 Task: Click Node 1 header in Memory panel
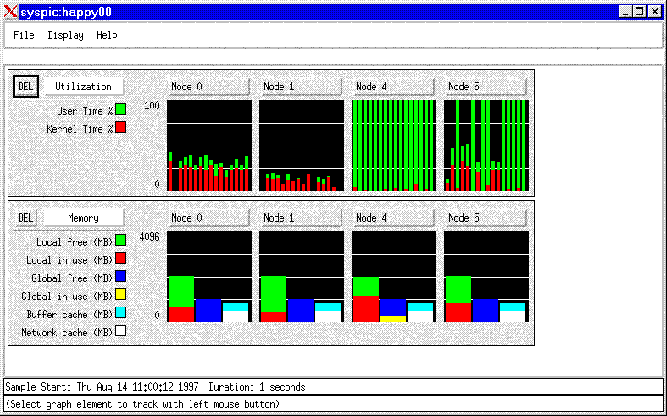pyautogui.click(x=300, y=217)
